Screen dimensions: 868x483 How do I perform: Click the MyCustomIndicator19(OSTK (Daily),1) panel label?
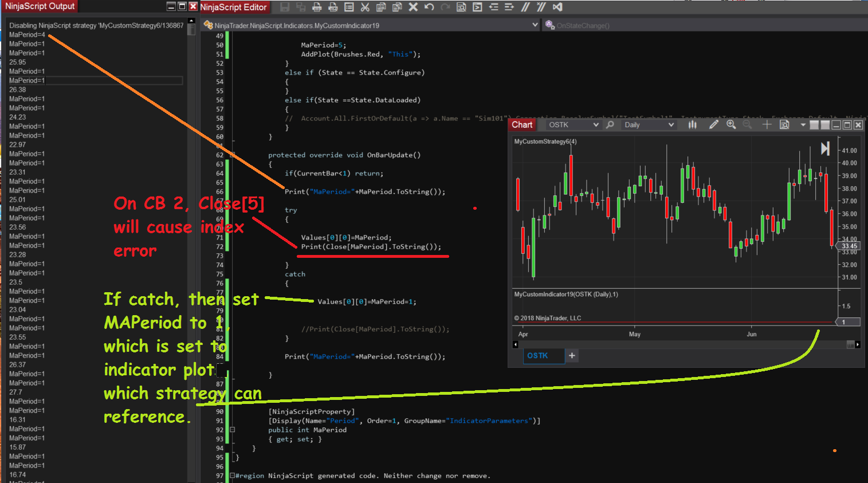[x=566, y=294]
